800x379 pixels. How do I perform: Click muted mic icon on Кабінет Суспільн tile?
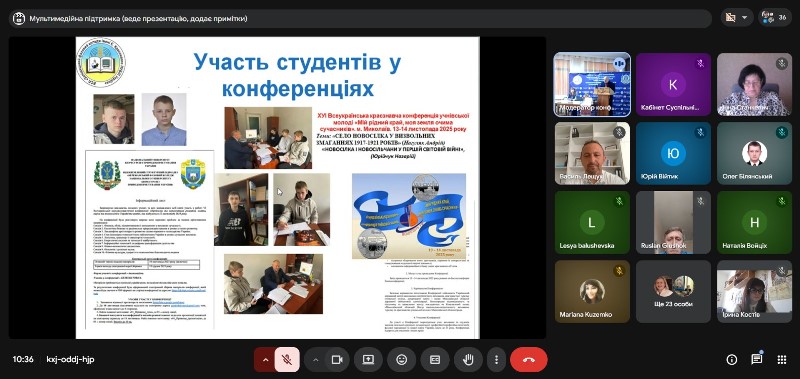pyautogui.click(x=701, y=63)
